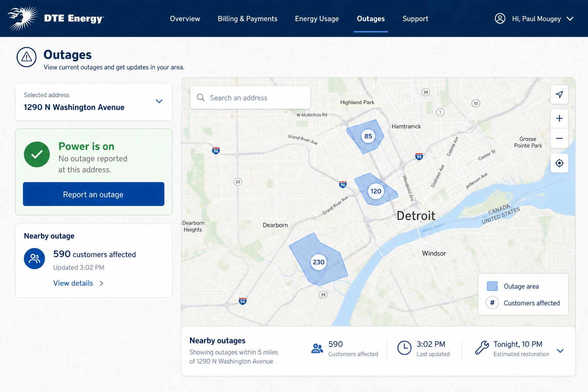Click the Customers affected # legend icon
The image size is (588, 392).
click(492, 303)
